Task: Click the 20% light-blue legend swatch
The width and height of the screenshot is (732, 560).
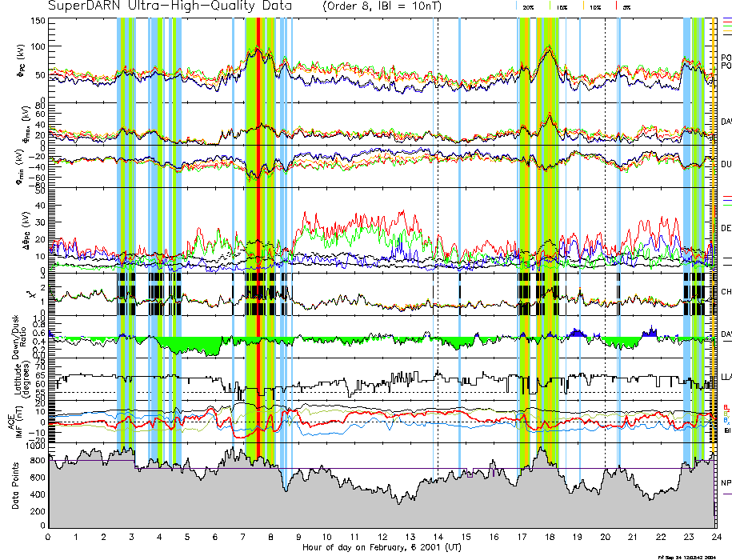Action: tap(517, 6)
